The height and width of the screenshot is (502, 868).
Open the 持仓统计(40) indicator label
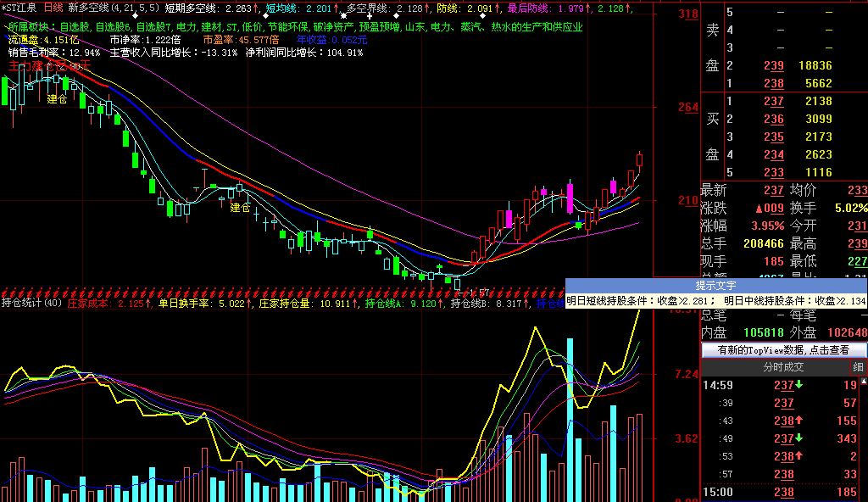point(31,303)
